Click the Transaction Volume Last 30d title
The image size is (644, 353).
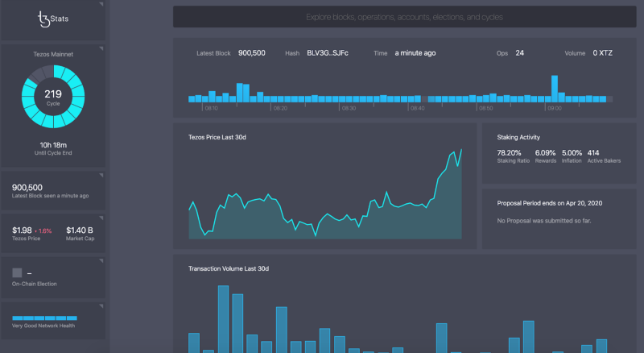coord(229,268)
